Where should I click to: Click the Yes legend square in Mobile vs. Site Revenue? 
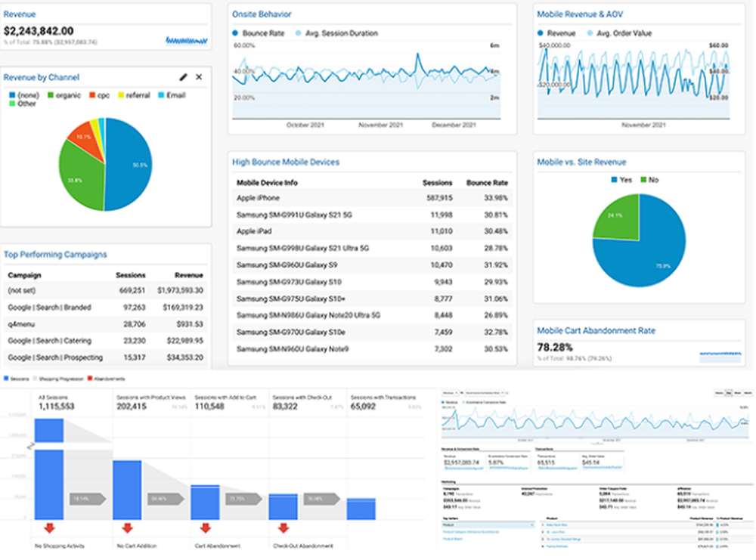tap(614, 180)
